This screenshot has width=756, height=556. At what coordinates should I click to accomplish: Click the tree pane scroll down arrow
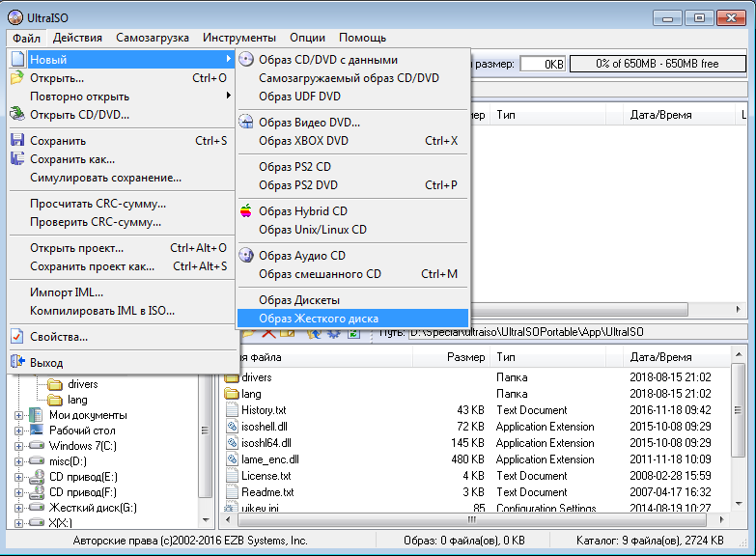206,520
